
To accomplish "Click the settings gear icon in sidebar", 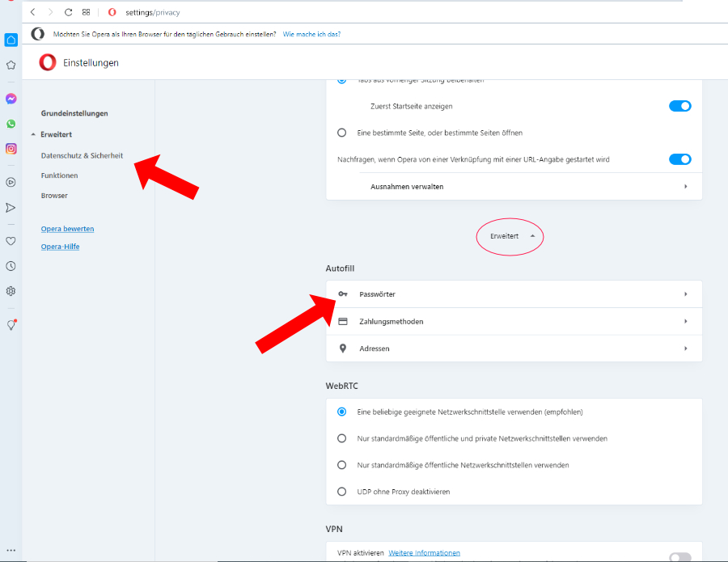I will [11, 291].
